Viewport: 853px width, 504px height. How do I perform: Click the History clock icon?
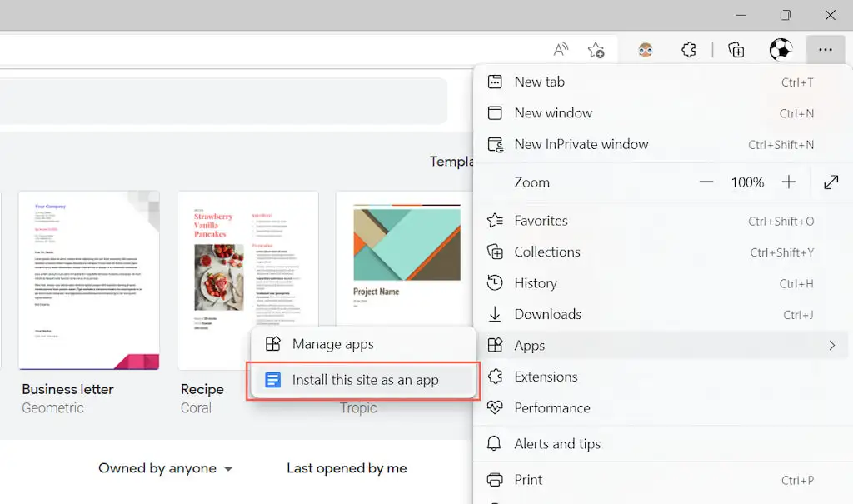(x=495, y=283)
